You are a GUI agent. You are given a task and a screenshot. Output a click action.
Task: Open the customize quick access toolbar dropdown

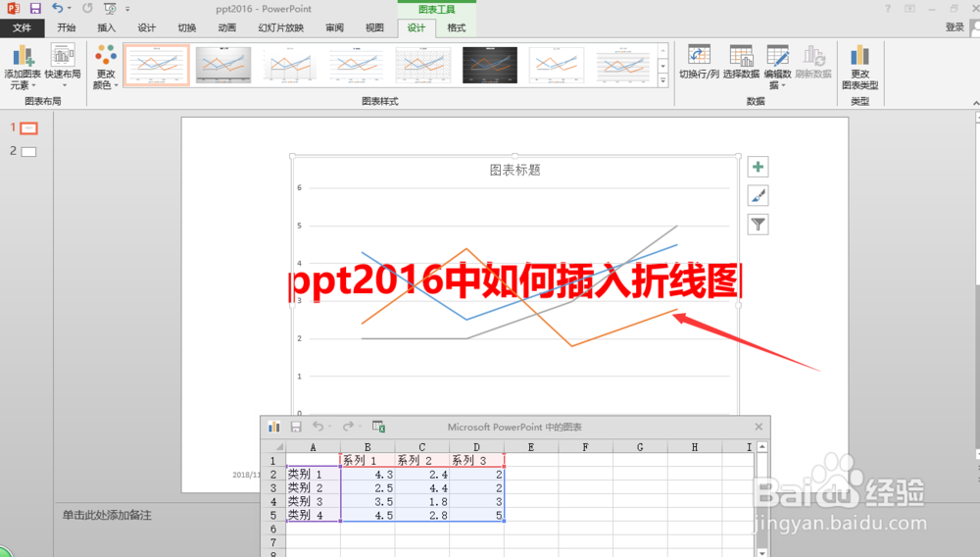click(x=127, y=9)
